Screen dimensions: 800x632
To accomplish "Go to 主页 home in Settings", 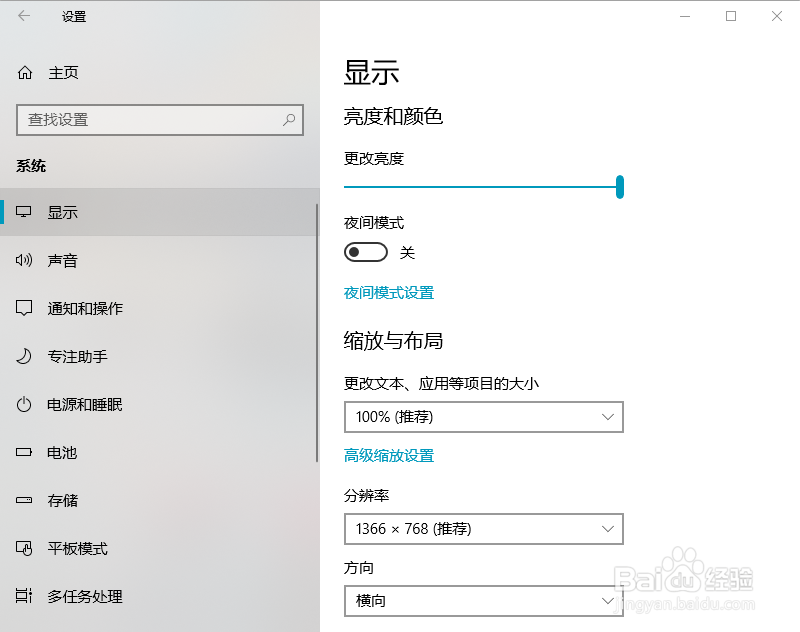I will click(x=62, y=72).
